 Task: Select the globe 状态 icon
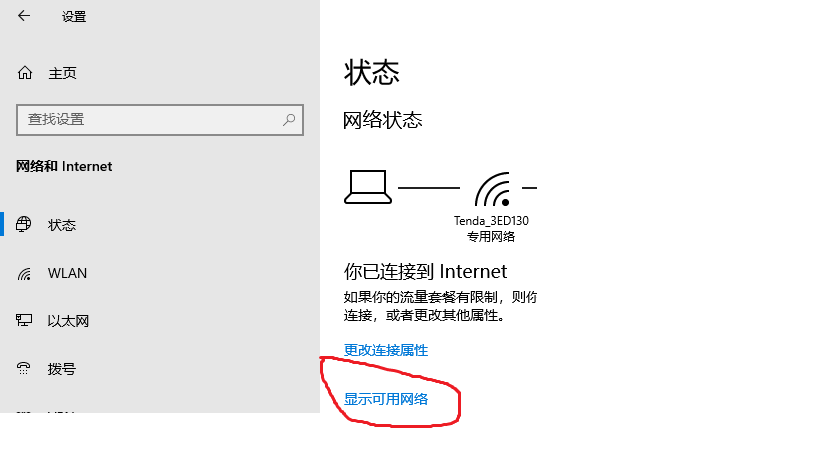tap(24, 225)
